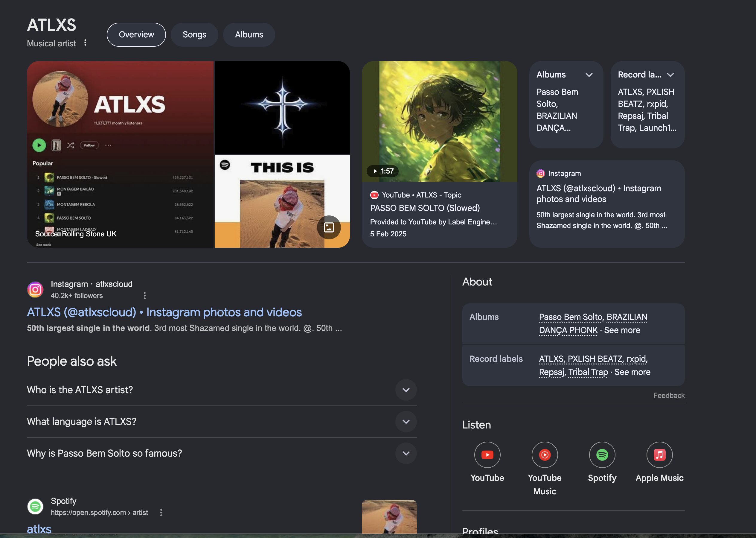This screenshot has width=756, height=538.
Task: Open the atlxs Spotify result link
Action: 39,529
